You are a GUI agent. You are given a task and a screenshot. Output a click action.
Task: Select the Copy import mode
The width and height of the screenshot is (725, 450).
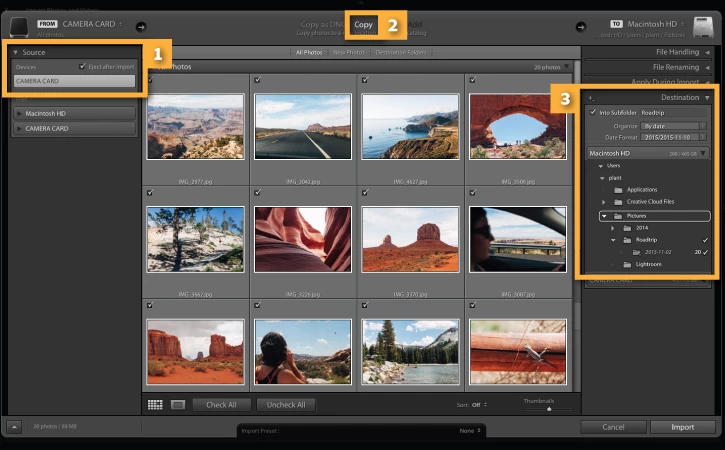coord(363,25)
